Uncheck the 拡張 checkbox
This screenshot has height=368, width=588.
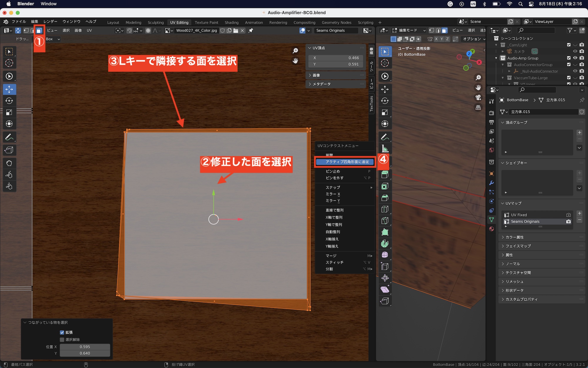coord(62,332)
